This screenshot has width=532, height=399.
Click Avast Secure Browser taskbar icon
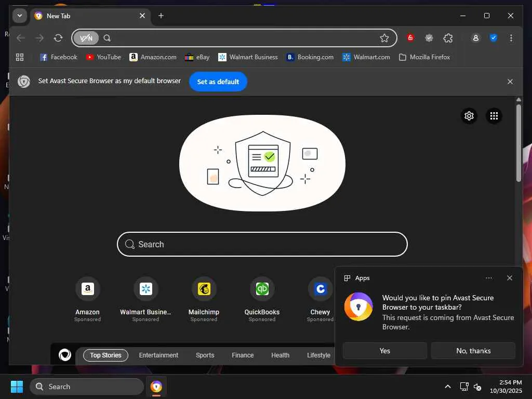coord(156,387)
